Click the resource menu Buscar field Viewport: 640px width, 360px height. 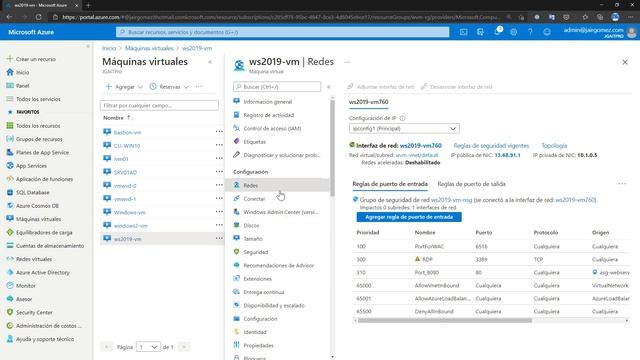click(x=277, y=87)
